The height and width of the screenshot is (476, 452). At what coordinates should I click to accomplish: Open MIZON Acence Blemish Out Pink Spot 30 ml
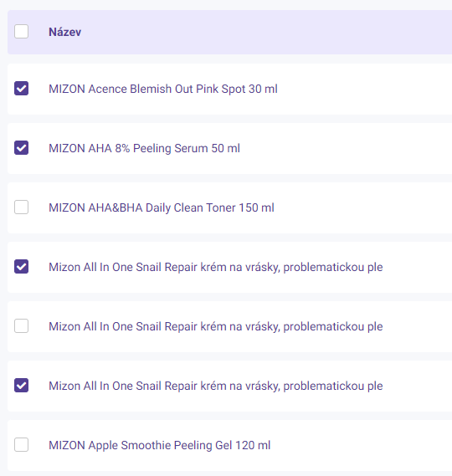tap(163, 89)
